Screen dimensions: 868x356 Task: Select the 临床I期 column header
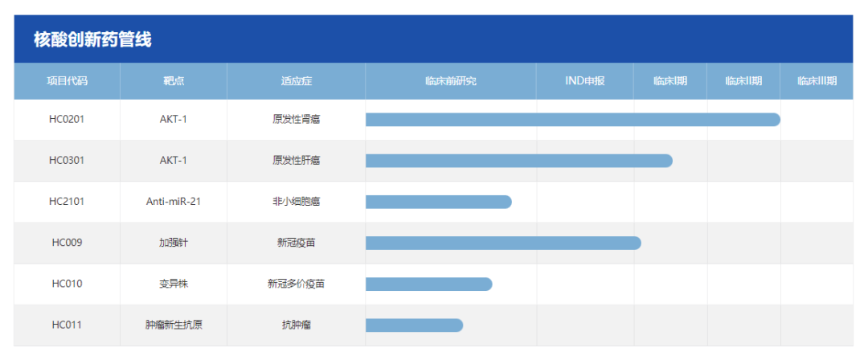point(669,81)
